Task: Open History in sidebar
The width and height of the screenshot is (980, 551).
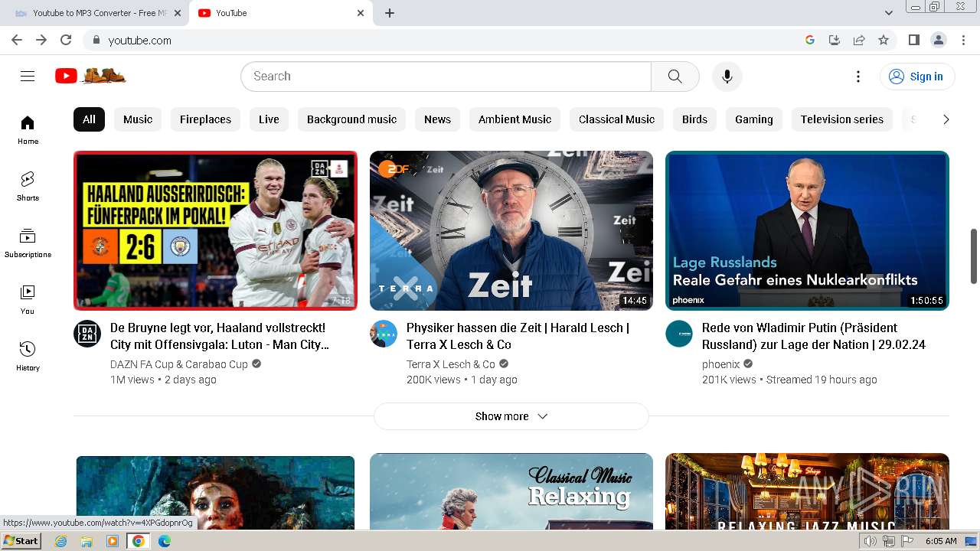Action: (x=28, y=357)
